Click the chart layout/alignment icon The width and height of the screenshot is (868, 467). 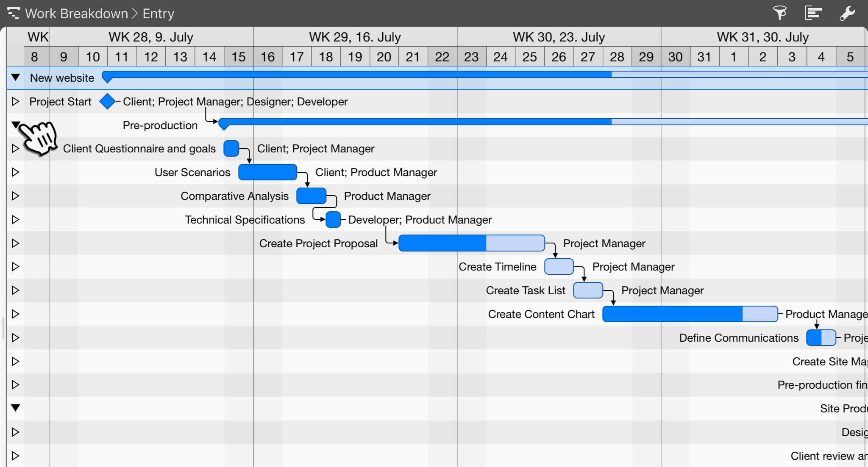(813, 13)
